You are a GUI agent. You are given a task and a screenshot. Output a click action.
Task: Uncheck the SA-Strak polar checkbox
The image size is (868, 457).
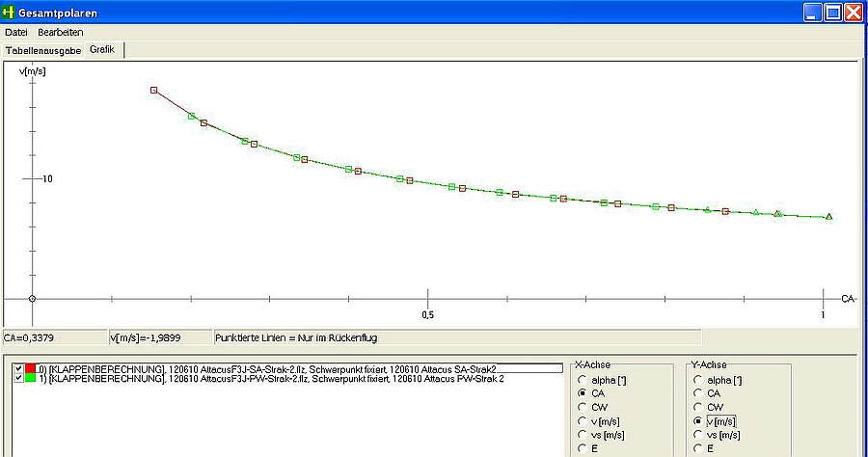tap(19, 368)
